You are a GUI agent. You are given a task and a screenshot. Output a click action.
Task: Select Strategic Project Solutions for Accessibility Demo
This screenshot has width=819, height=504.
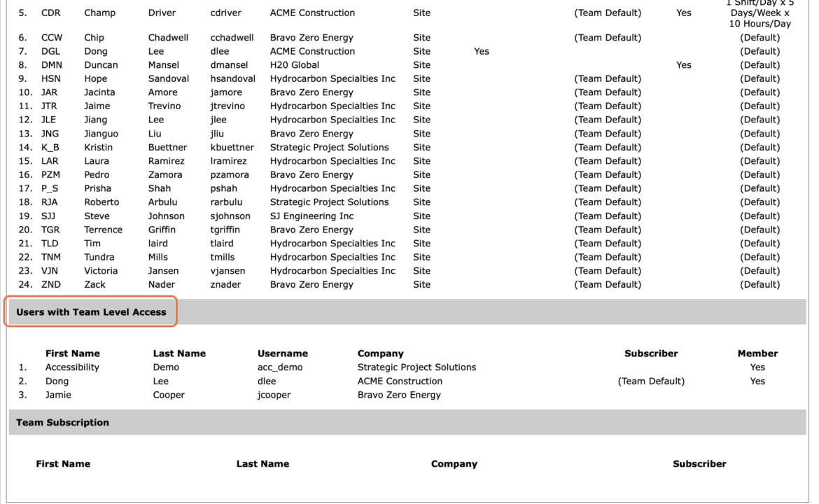pyautogui.click(x=416, y=367)
